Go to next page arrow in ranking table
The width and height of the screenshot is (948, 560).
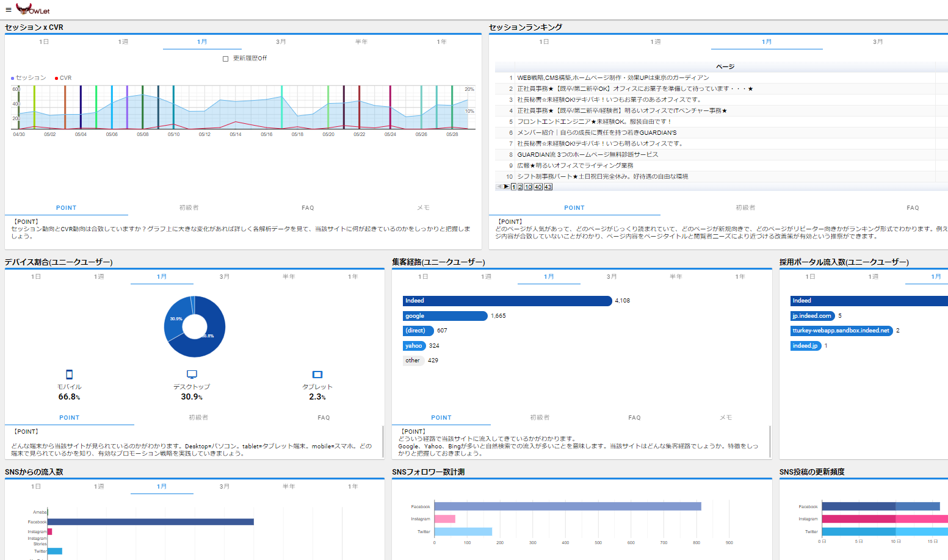(507, 187)
